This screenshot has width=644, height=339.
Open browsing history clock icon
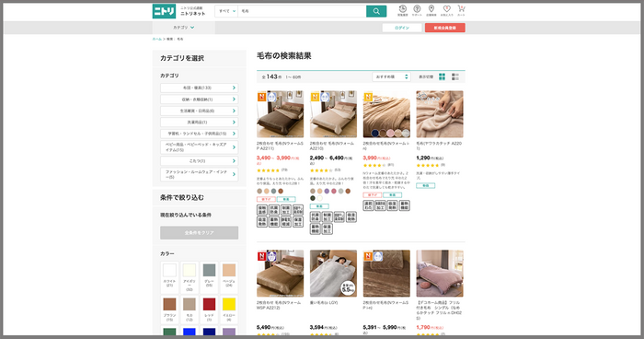[403, 10]
